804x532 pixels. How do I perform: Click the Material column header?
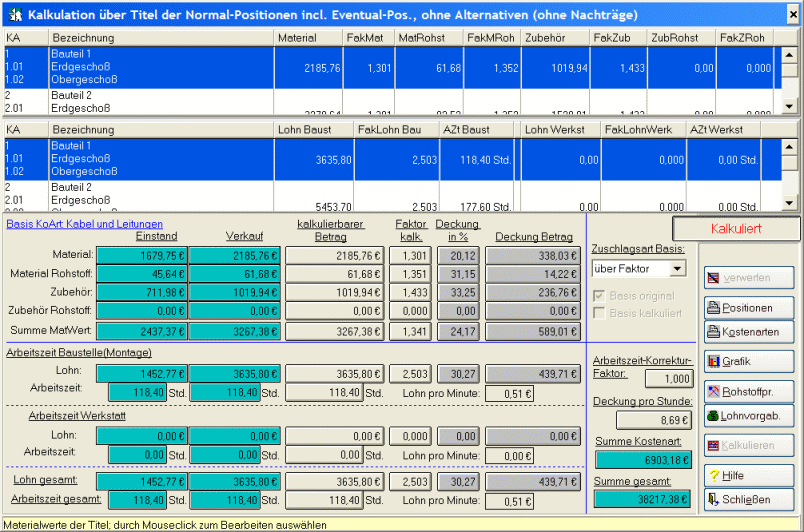tap(308, 38)
